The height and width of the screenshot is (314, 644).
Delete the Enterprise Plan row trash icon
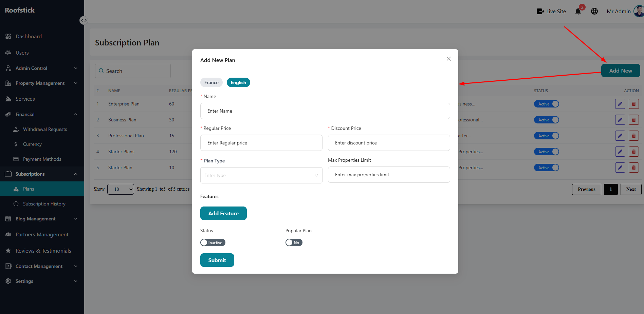point(634,104)
